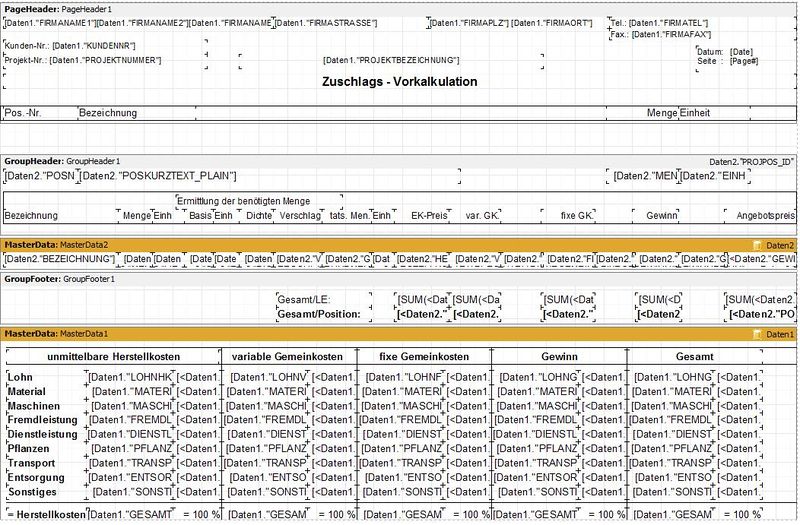Click the Daten2 dataset icon on MasterData2 band
The width and height of the screenshot is (800, 525).
[x=758, y=246]
